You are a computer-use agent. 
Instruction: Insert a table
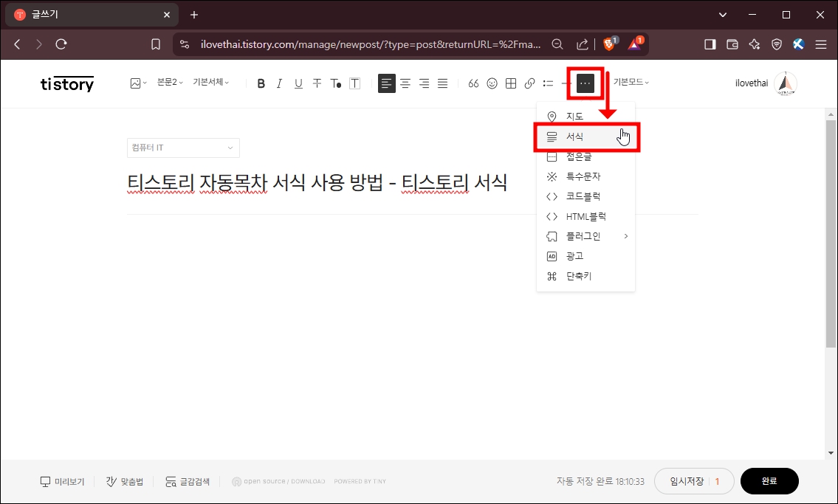(510, 83)
